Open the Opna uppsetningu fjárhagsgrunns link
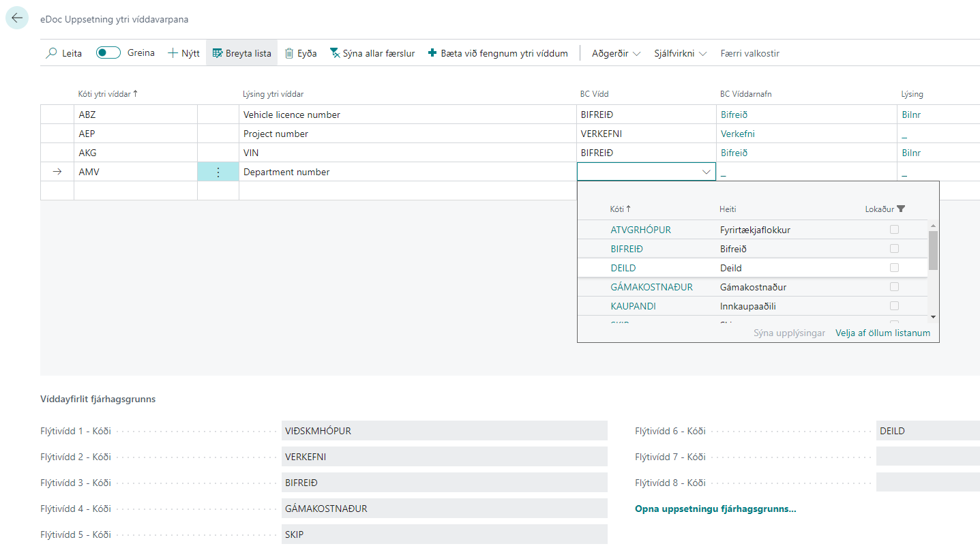This screenshot has height=559, width=980. (715, 509)
